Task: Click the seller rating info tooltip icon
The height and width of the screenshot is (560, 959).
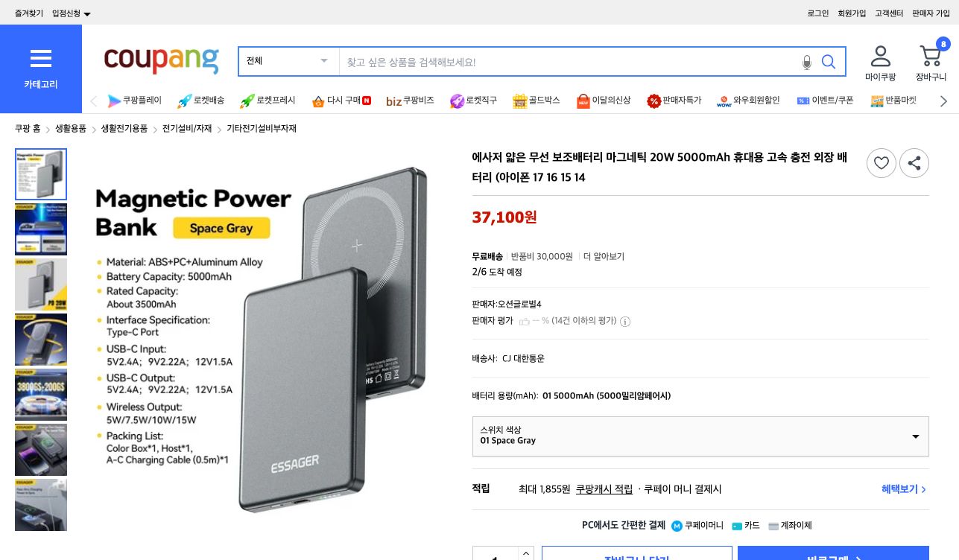Action: click(624, 322)
